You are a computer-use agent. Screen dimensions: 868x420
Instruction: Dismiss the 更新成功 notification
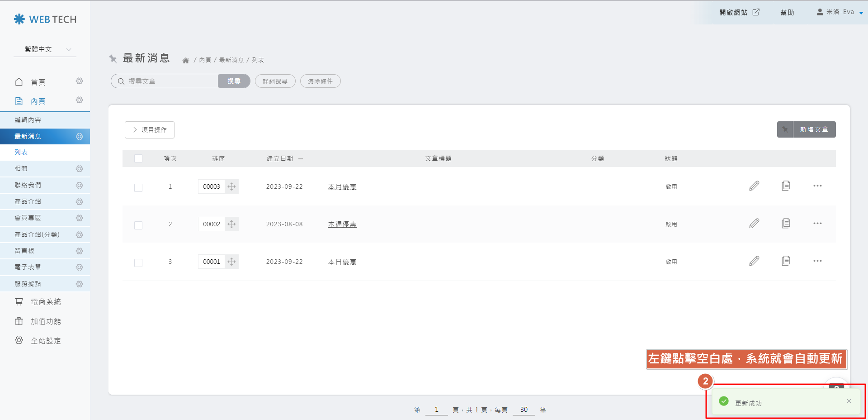pyautogui.click(x=849, y=401)
